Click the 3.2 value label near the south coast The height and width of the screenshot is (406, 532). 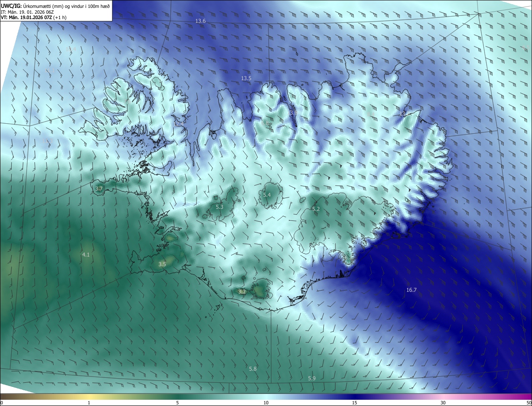pos(242,292)
